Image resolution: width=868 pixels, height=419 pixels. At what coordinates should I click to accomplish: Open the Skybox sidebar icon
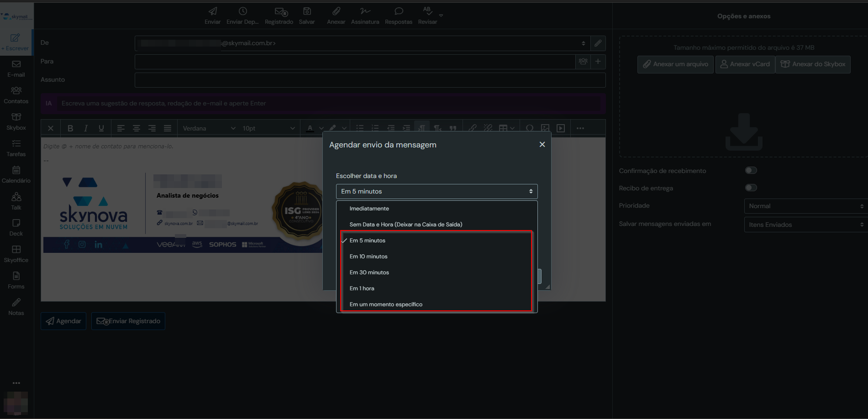[x=16, y=121]
